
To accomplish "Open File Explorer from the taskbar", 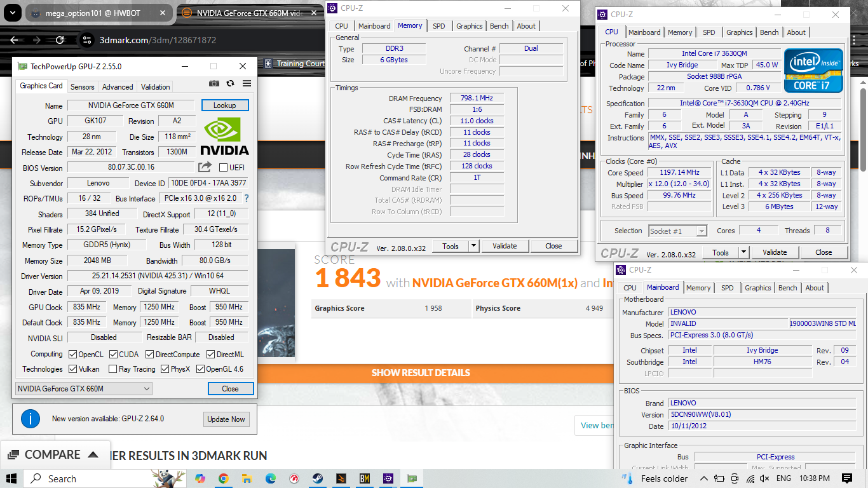I will pos(247,478).
